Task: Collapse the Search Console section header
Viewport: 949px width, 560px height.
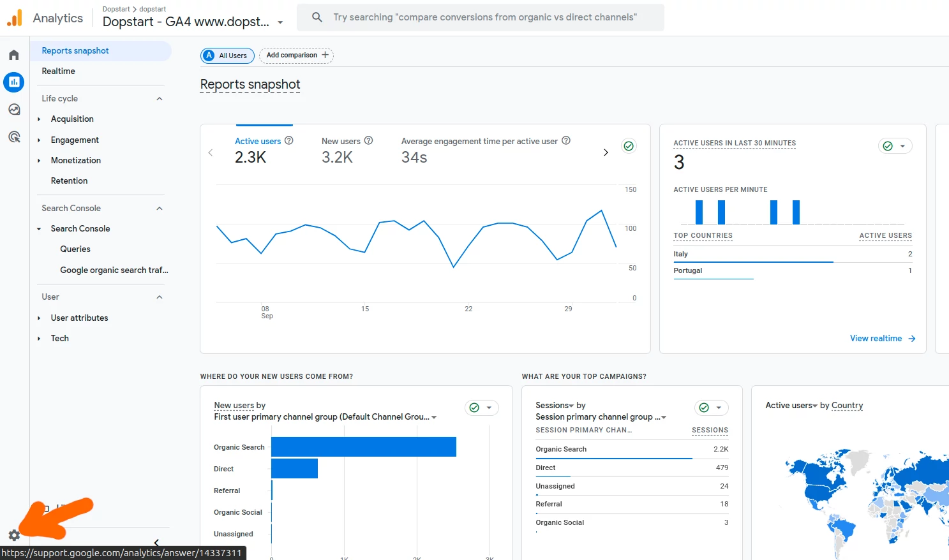Action: (160, 209)
